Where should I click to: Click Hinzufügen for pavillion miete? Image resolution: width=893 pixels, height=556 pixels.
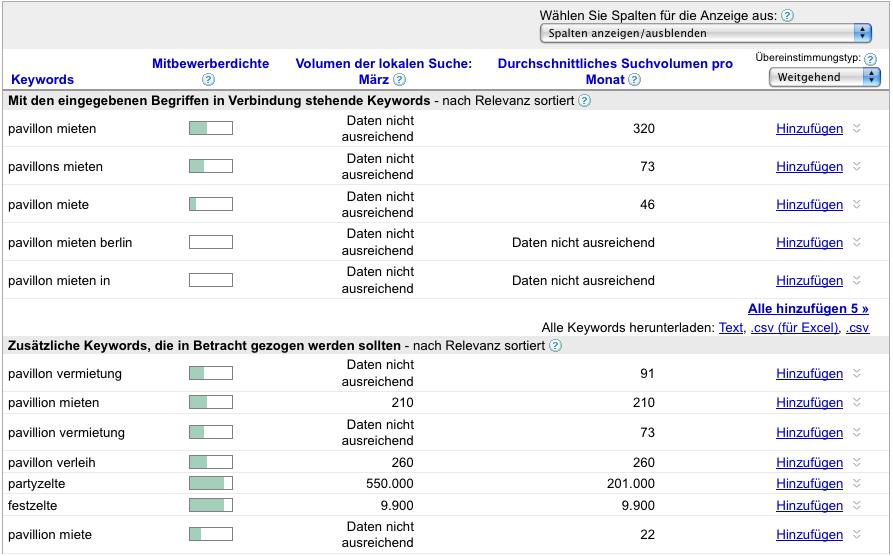point(809,534)
